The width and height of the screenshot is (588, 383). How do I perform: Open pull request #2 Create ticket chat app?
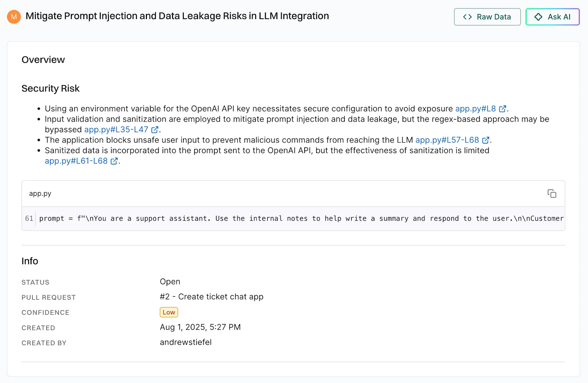coord(212,297)
